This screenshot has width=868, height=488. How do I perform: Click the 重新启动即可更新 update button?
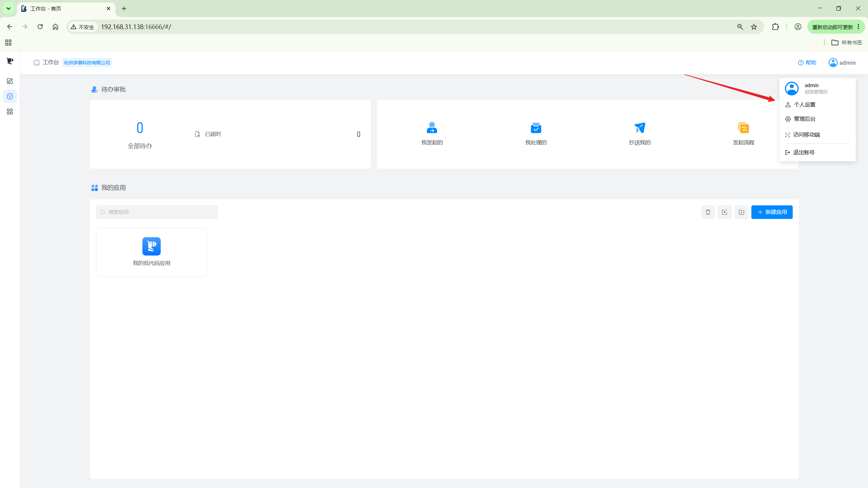pyautogui.click(x=836, y=27)
